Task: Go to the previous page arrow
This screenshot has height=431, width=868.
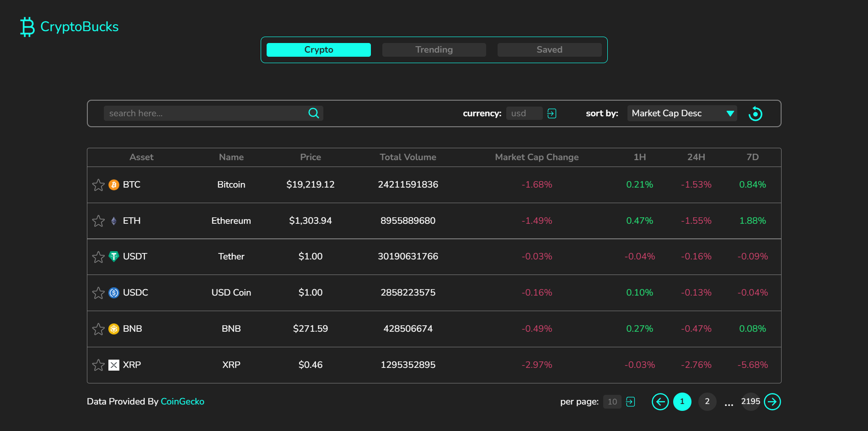Action: (x=660, y=402)
